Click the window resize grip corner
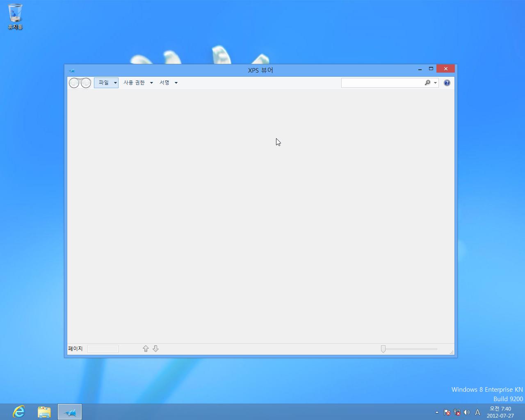 [452, 352]
